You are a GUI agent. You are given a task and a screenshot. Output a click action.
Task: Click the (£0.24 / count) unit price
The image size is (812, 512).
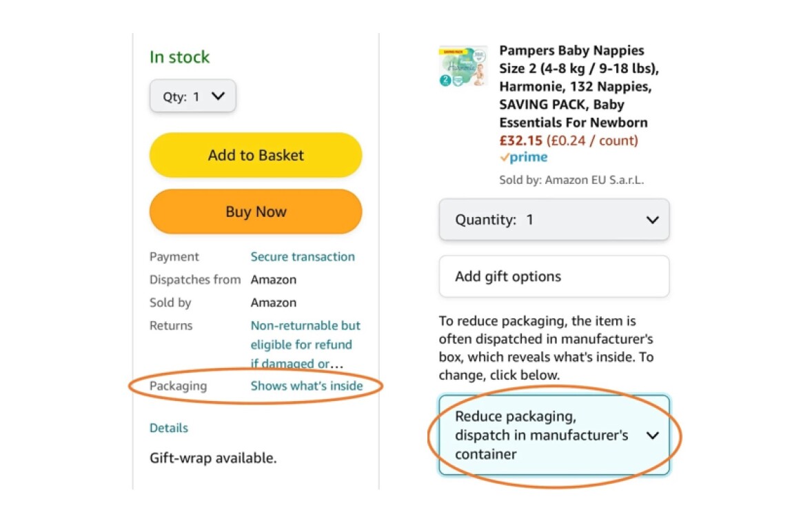(592, 141)
